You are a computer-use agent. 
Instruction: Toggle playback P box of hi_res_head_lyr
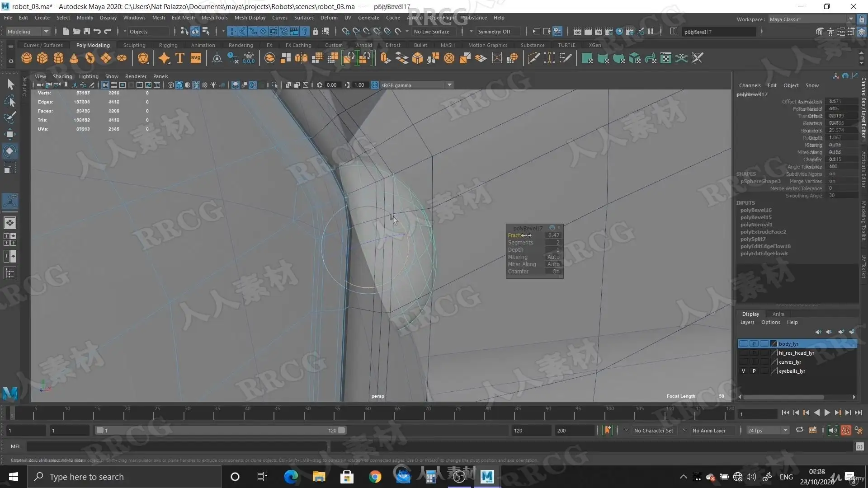[x=754, y=353]
